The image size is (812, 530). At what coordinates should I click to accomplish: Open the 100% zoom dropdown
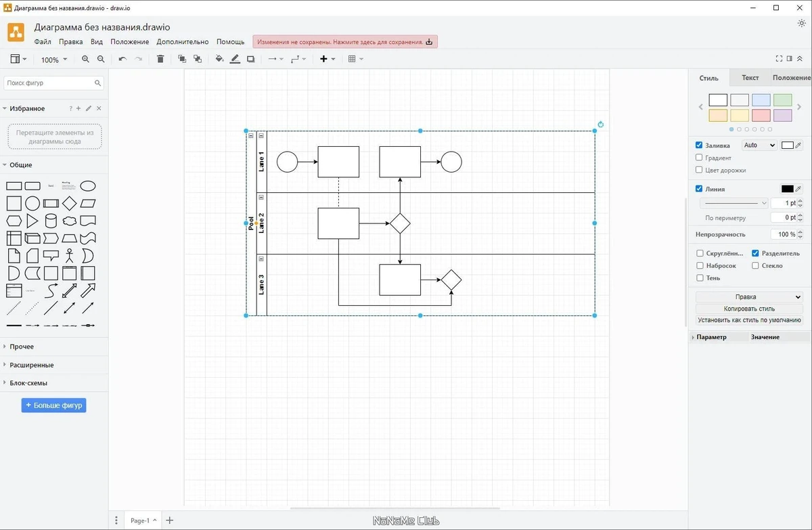click(54, 60)
